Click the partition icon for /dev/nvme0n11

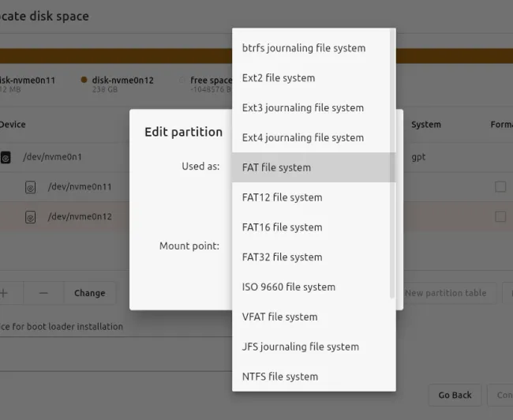click(x=31, y=187)
